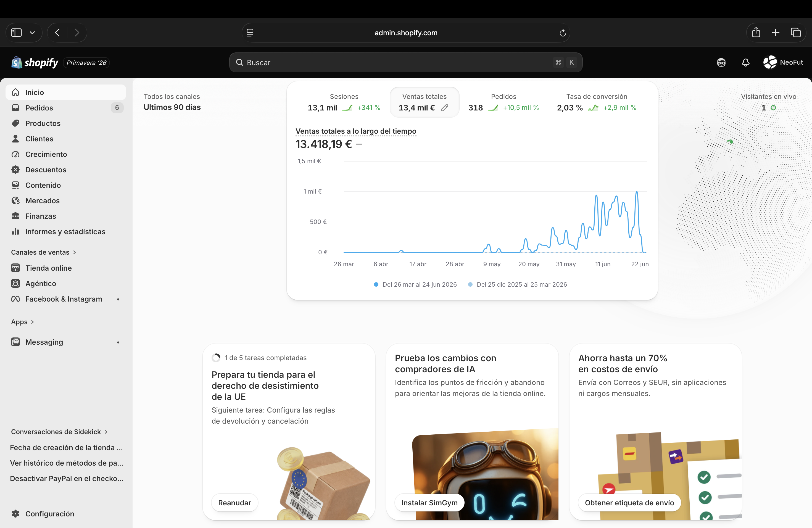Open Ahorra hasta un 70% en costos card
Viewport: 812px width, 528px height.
[x=623, y=364]
